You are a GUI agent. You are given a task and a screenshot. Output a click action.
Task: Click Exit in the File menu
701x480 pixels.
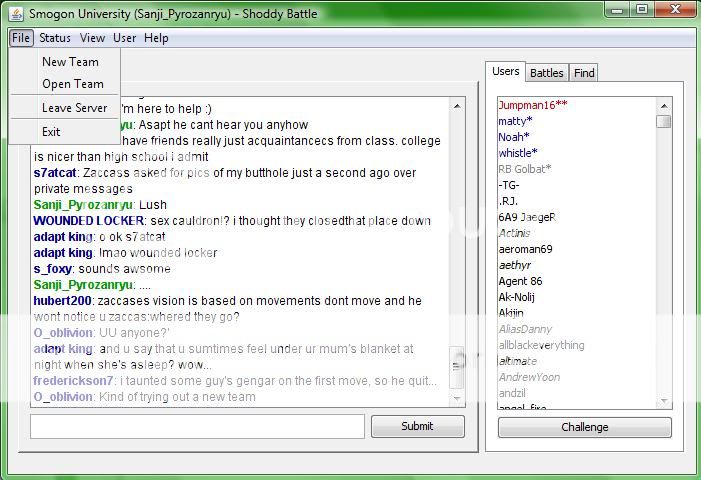click(x=51, y=132)
